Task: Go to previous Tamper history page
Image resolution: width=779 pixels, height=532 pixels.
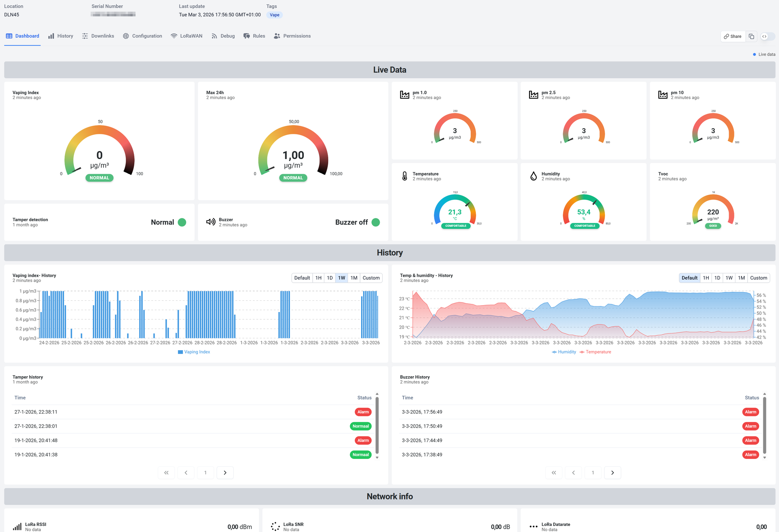Action: [186, 473]
